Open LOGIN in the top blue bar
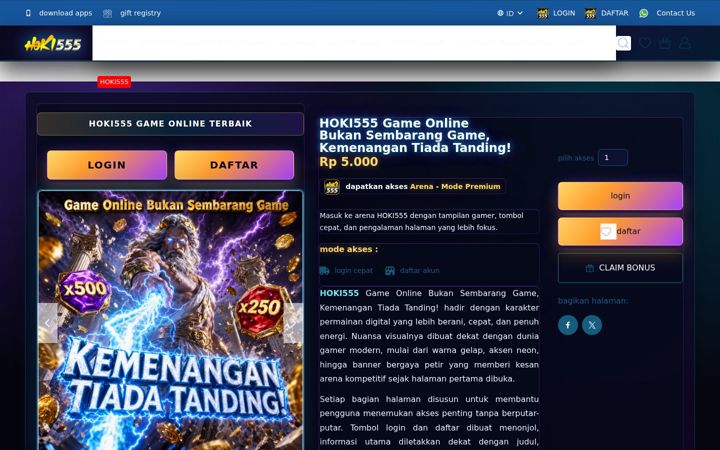The height and width of the screenshot is (450, 720). [x=556, y=13]
